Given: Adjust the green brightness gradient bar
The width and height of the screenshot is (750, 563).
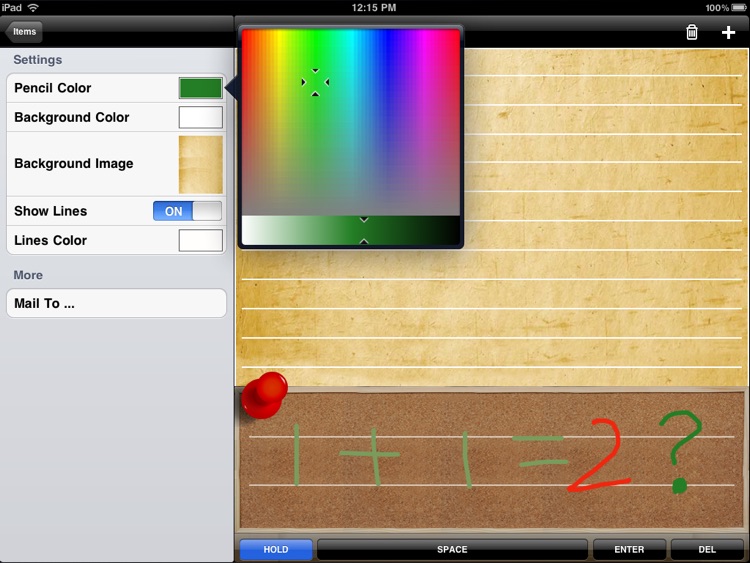Looking at the screenshot, I should pos(351,231).
